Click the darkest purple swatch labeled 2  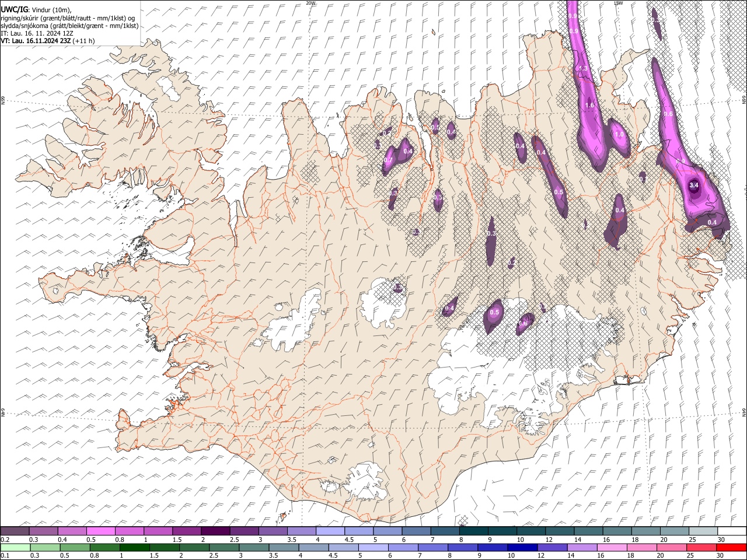215,531
